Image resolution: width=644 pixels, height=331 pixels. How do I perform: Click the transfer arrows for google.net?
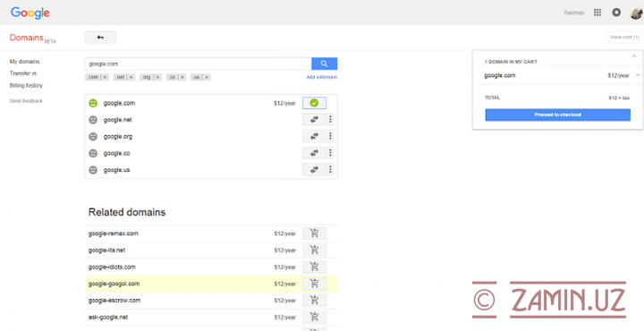point(314,120)
